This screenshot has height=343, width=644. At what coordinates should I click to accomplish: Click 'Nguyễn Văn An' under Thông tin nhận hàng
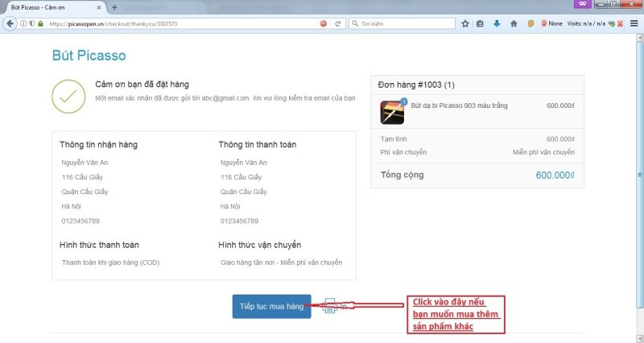pyautogui.click(x=85, y=163)
